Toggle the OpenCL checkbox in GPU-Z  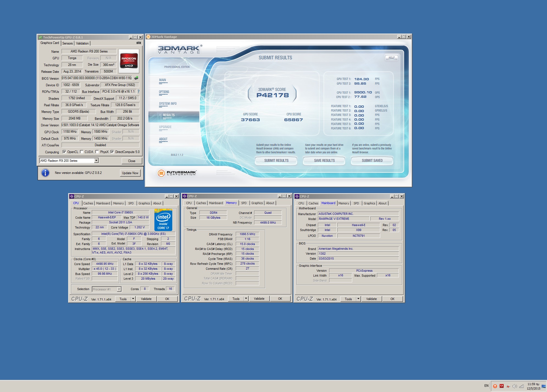(64, 152)
